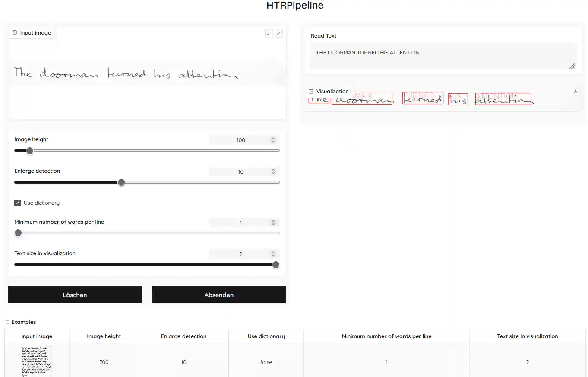This screenshot has width=588, height=377.
Task: Click the Image height slider handle
Action: coord(29,151)
